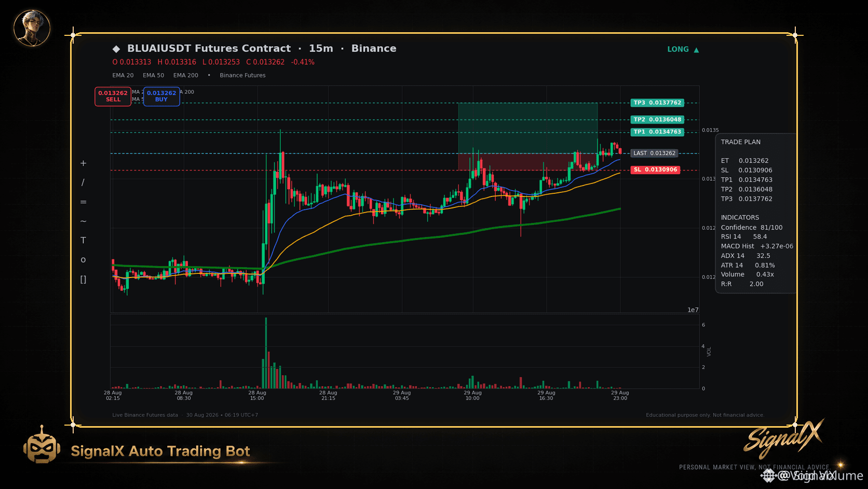
Task: Click the diamond icon beside BLUAIUSDT title
Action: pos(116,49)
